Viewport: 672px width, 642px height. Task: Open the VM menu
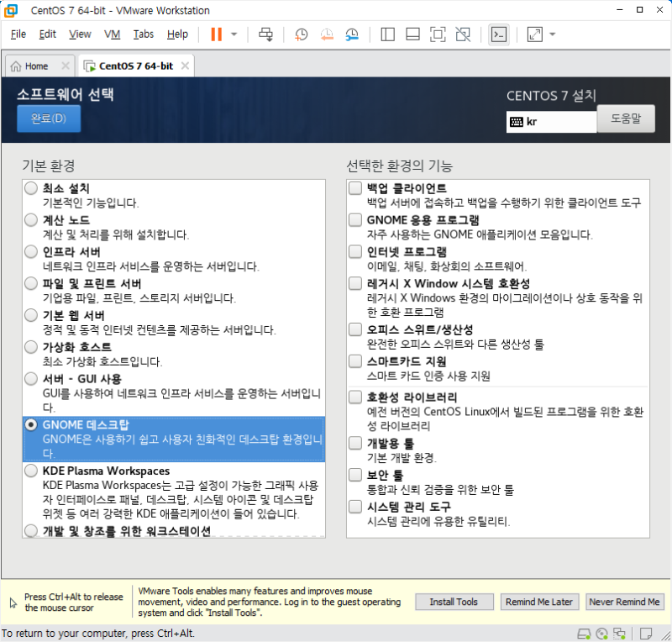113,34
